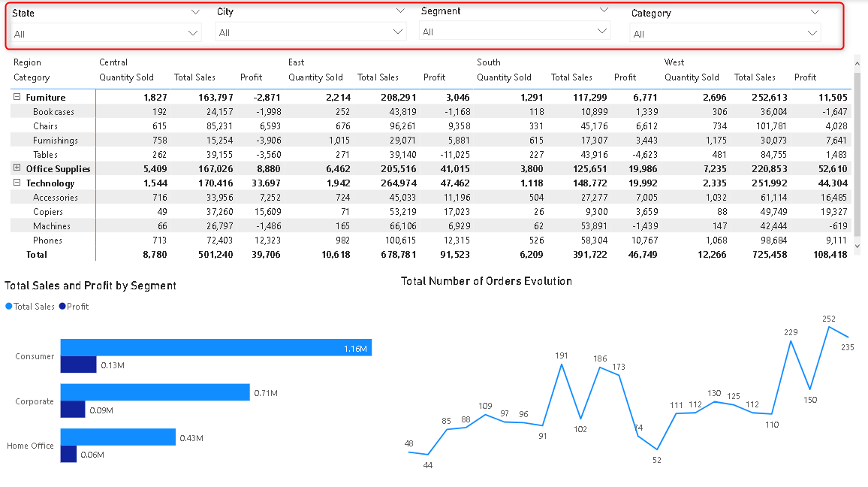Click the Central region column header
Screen dimensions: 868x487
113,62
